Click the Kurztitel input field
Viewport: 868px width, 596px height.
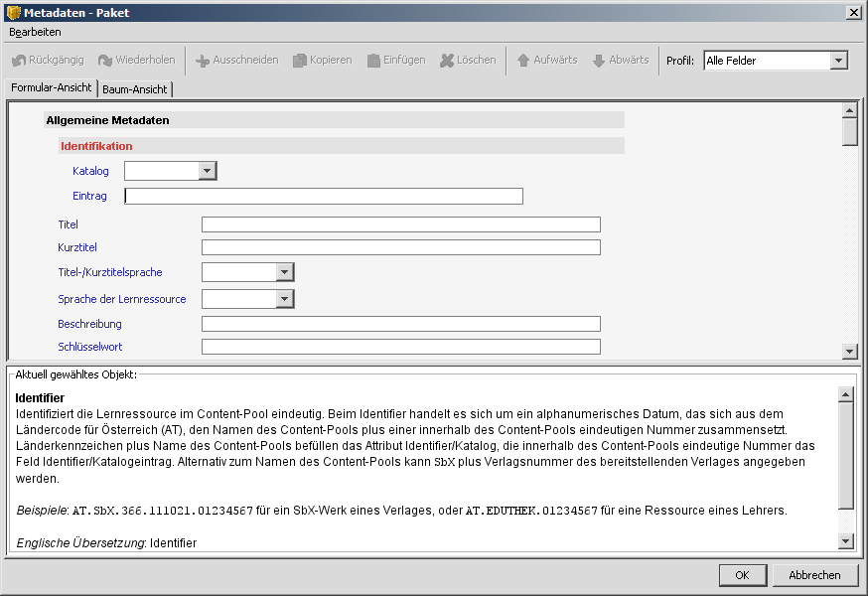(x=401, y=247)
